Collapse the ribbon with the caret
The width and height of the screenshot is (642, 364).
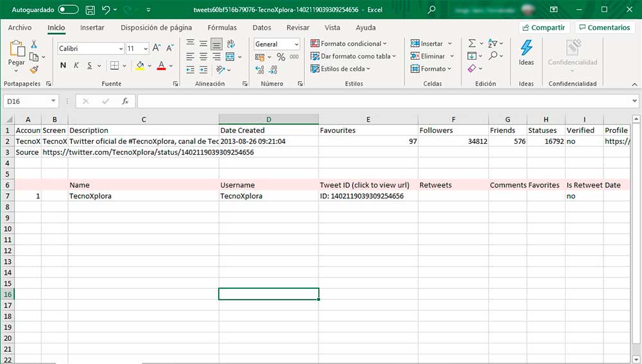[634, 84]
